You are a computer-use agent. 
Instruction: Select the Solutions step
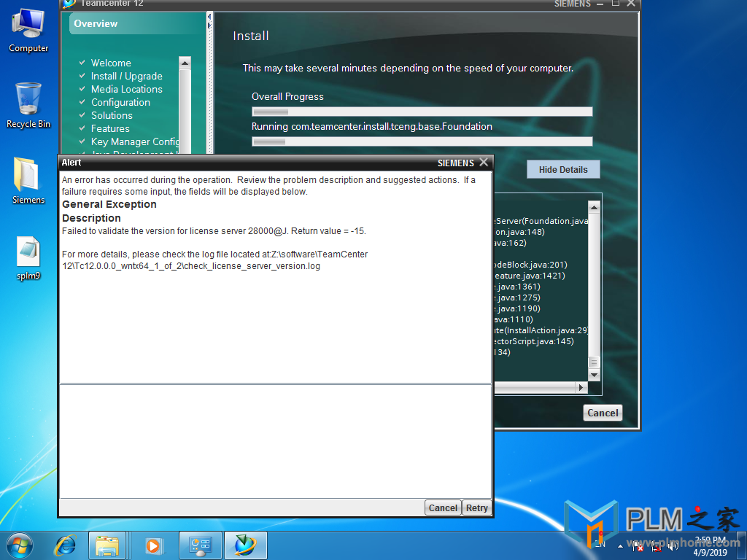tap(112, 115)
